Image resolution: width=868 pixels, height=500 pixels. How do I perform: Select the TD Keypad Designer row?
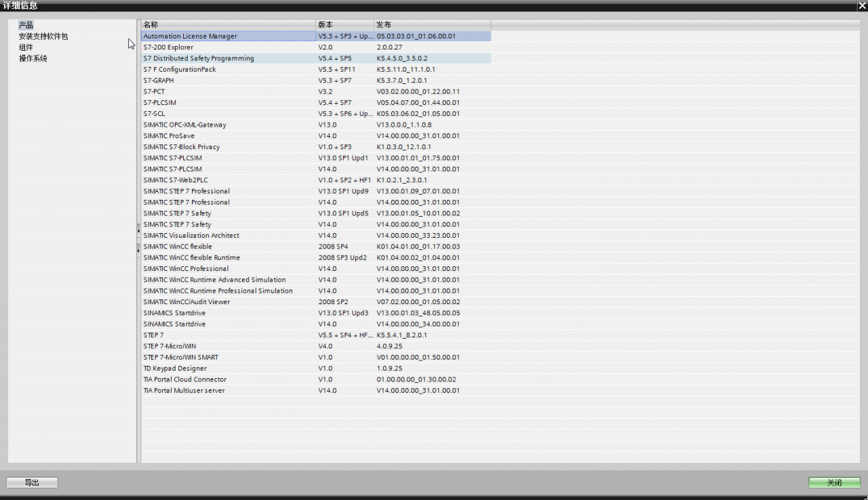pyautogui.click(x=316, y=368)
